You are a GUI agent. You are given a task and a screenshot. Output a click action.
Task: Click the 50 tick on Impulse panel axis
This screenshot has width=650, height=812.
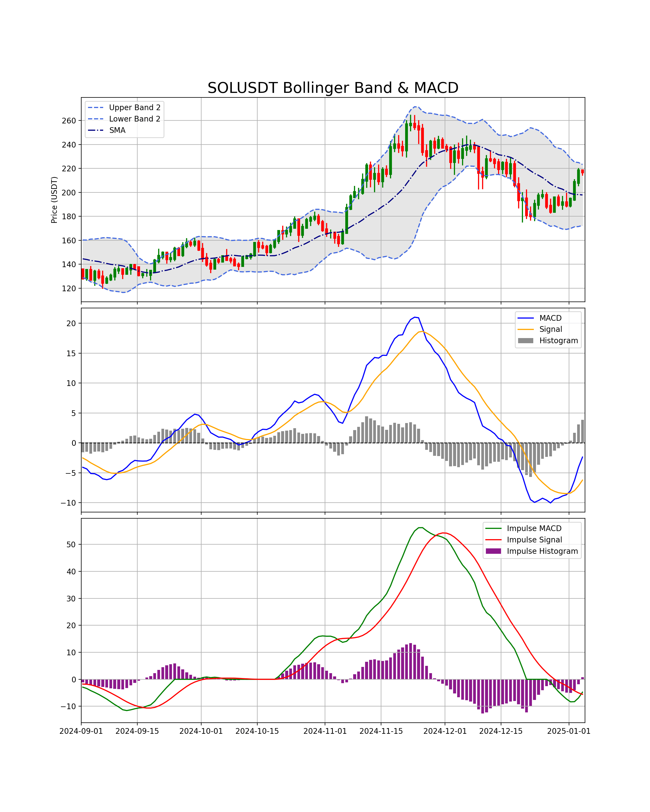pyautogui.click(x=71, y=544)
